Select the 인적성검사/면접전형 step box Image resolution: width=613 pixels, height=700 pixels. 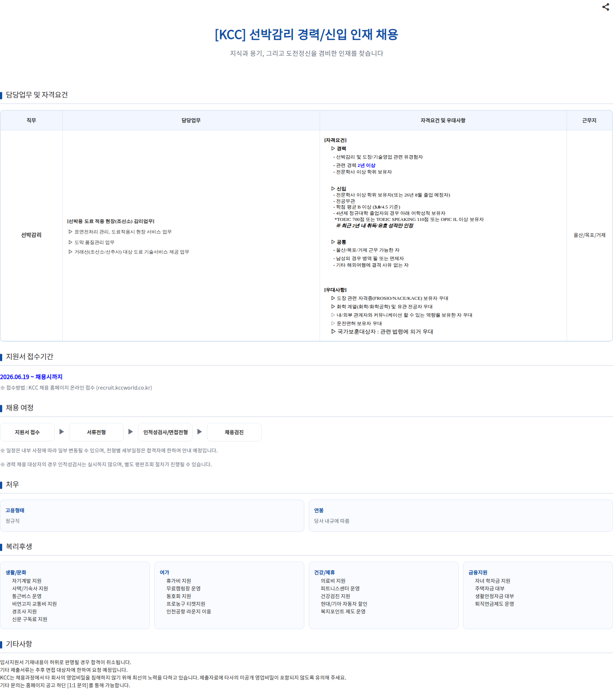click(x=165, y=432)
